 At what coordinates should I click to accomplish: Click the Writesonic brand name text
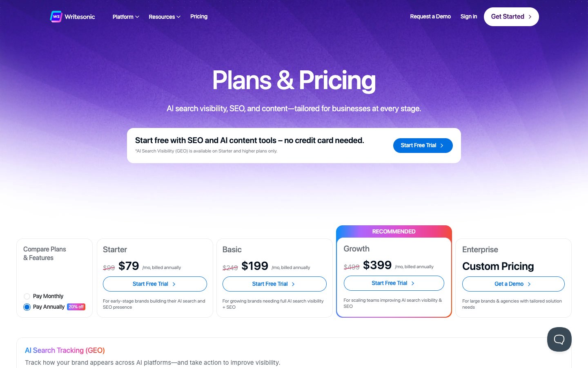pos(80,17)
